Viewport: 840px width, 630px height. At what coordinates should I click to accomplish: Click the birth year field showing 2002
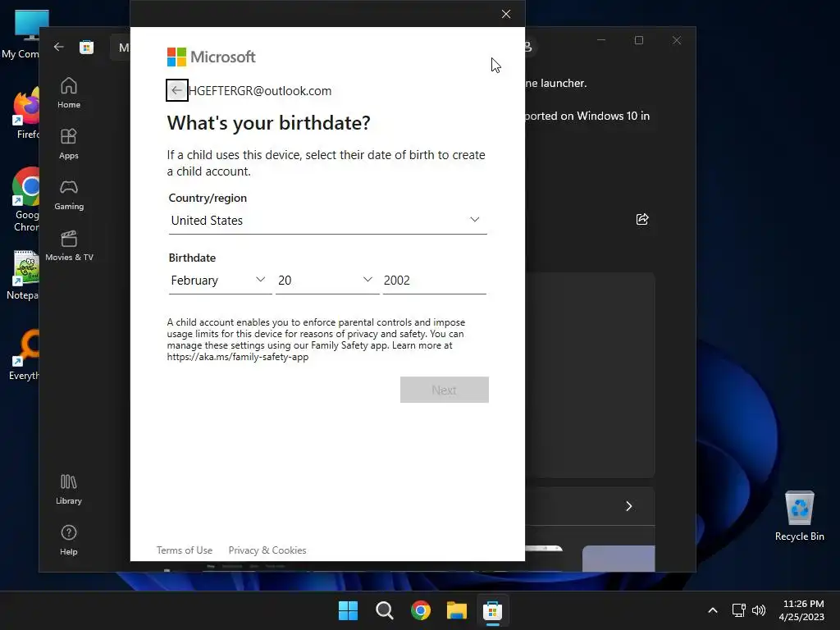click(435, 281)
